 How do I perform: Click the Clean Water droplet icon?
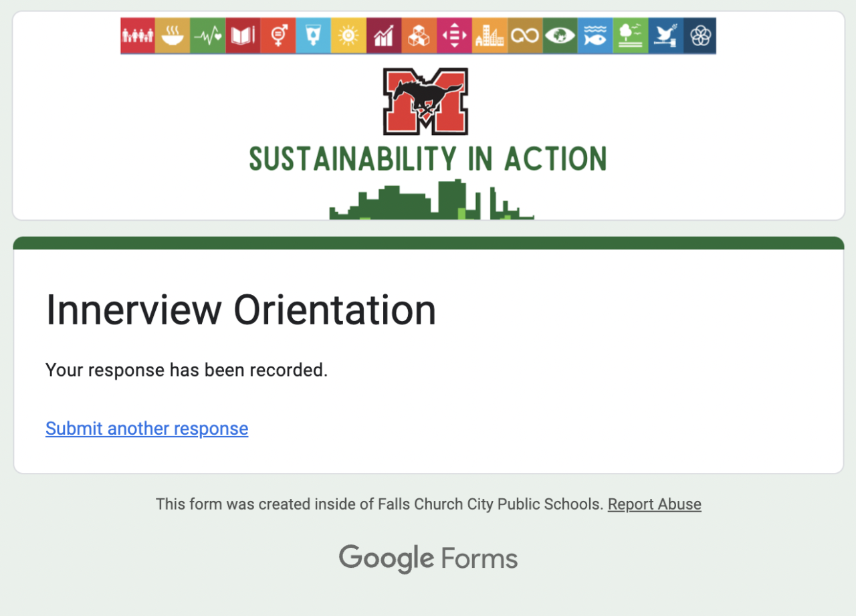pyautogui.click(x=312, y=36)
